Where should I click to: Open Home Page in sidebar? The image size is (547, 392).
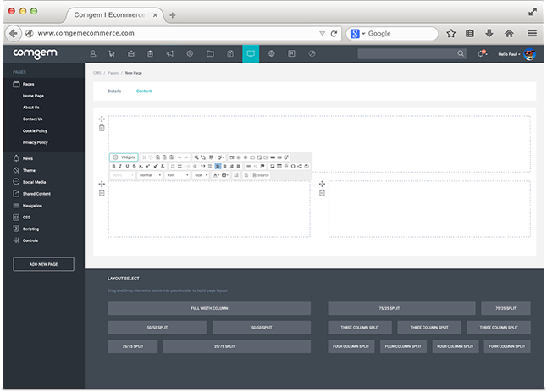point(34,96)
